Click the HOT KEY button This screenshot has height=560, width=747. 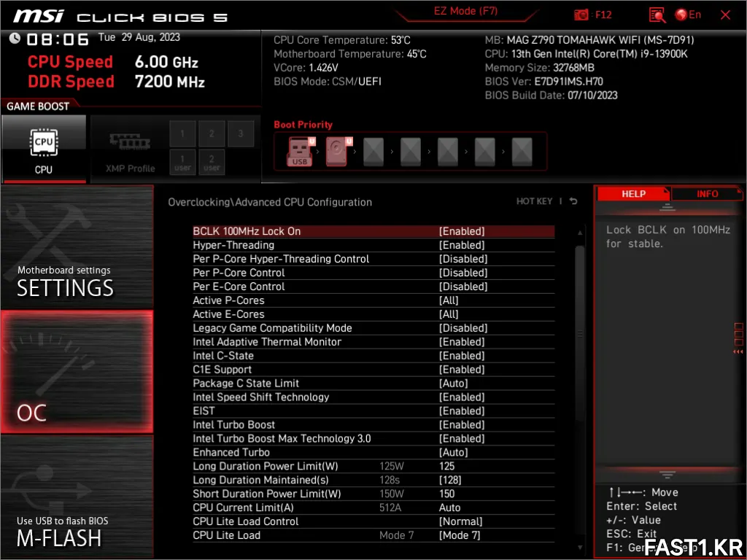click(x=534, y=201)
